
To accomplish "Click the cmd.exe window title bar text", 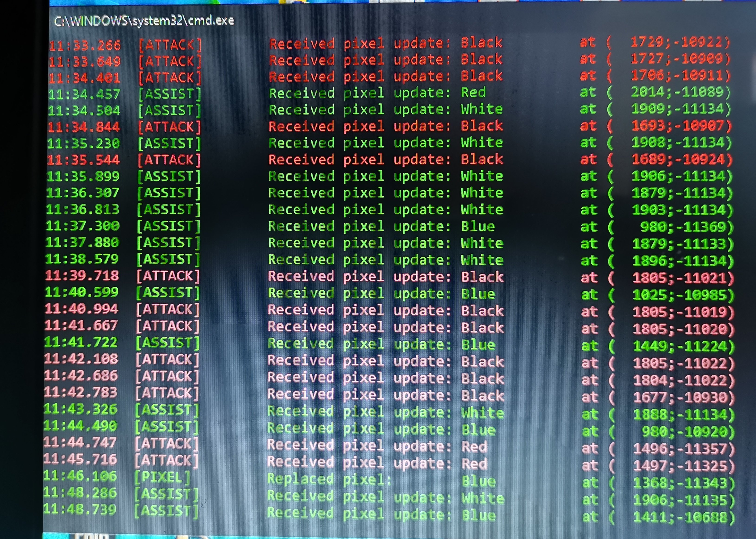I will (144, 21).
